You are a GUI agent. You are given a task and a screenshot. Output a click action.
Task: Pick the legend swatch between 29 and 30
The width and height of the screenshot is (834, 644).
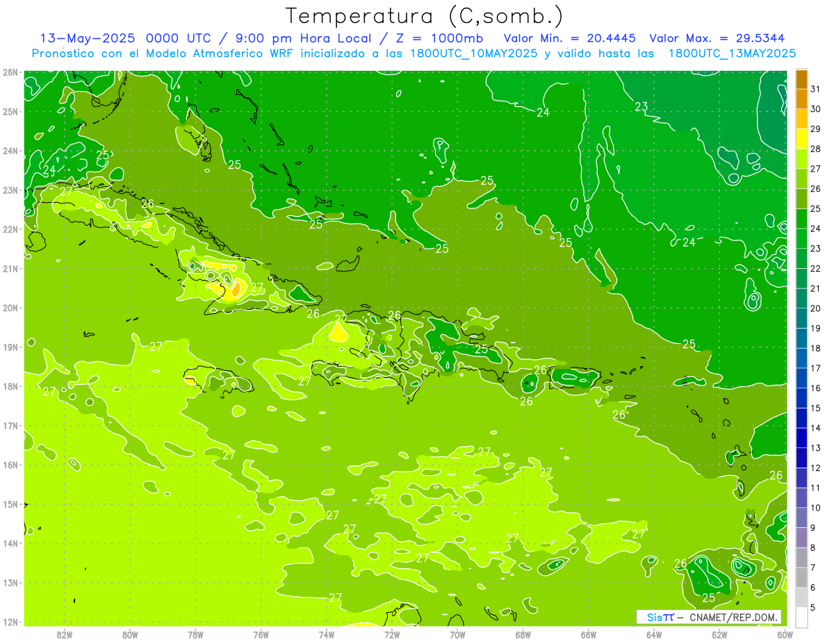(801, 119)
